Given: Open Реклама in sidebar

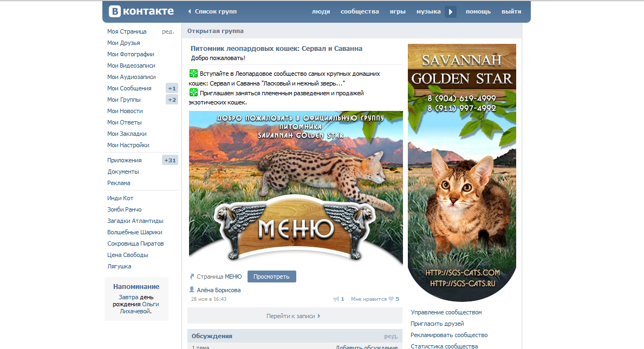Looking at the screenshot, I should (119, 183).
